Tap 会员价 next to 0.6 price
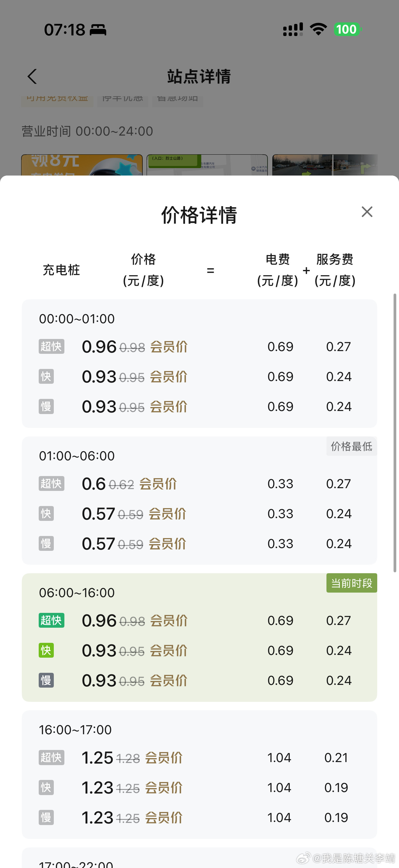399x868 pixels. tap(158, 484)
